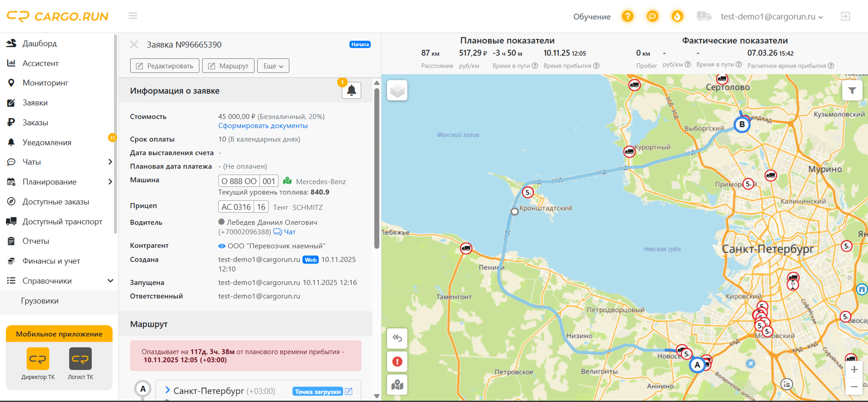Zoom in the map with plus button
The height and width of the screenshot is (402, 868).
point(854,369)
